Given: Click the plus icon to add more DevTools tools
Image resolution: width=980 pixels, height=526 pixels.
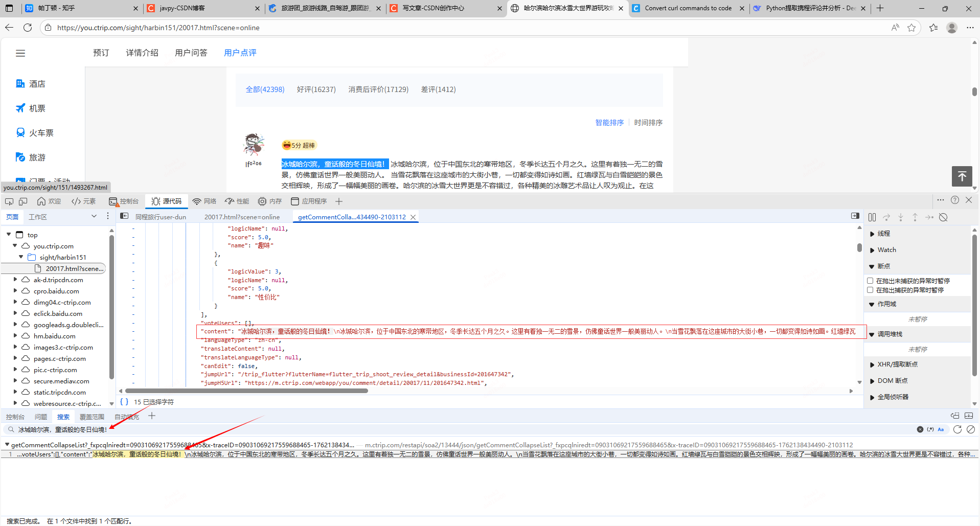Looking at the screenshot, I should point(339,201).
